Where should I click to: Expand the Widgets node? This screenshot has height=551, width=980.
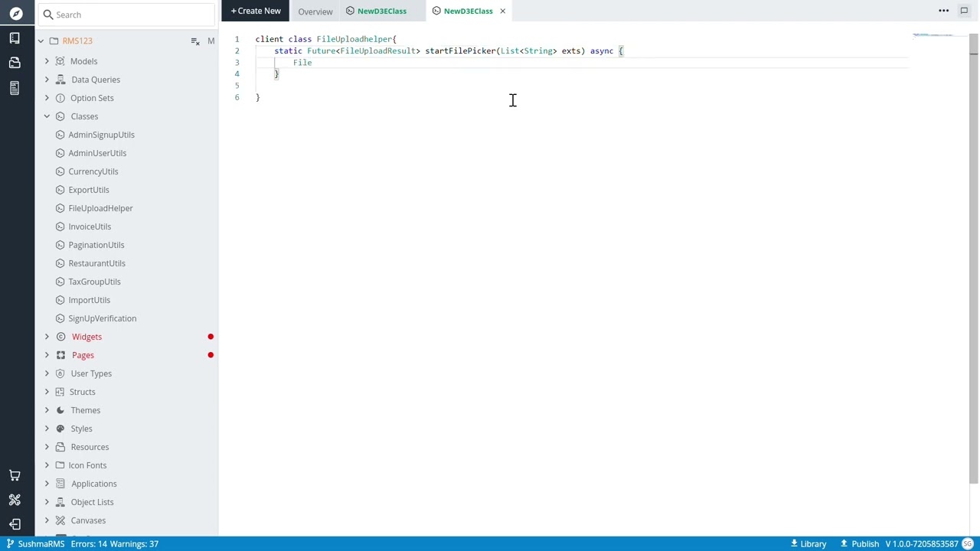tap(47, 337)
